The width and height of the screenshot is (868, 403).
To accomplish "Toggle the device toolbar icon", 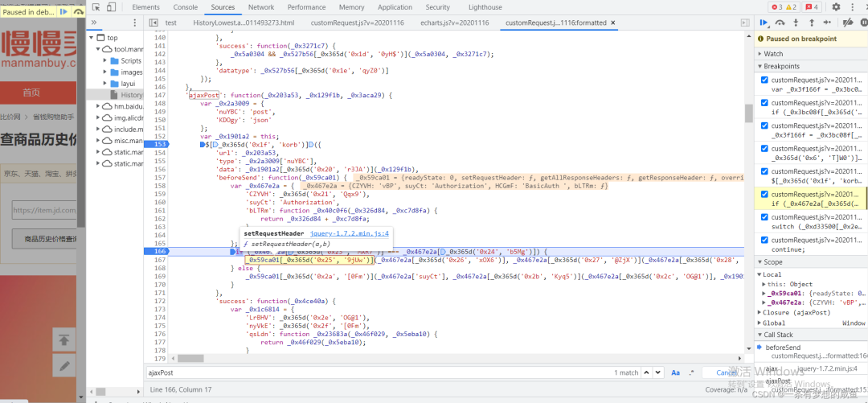I will point(113,7).
